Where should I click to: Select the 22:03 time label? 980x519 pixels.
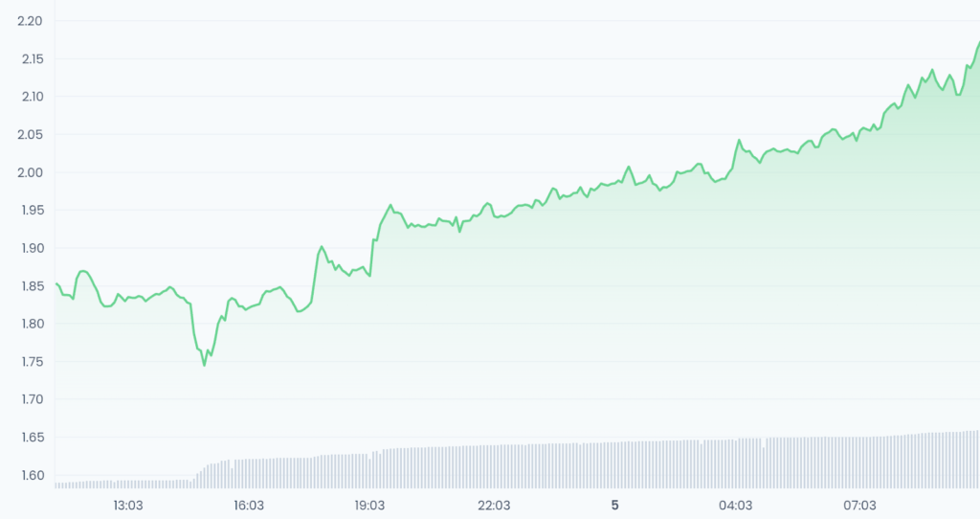[493, 506]
